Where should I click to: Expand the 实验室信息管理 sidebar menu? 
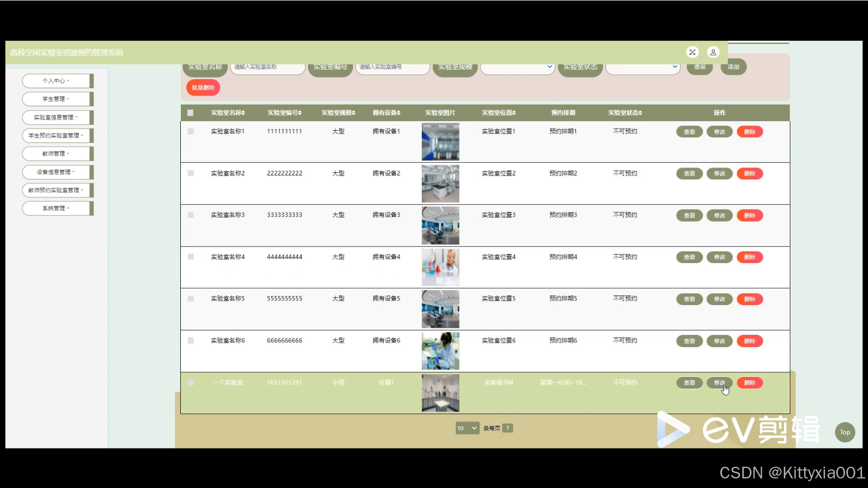click(56, 117)
